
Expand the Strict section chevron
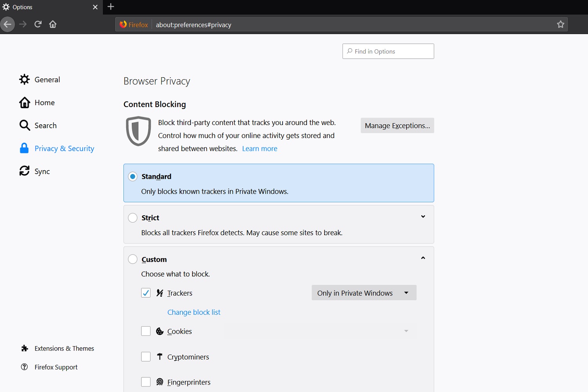[423, 217]
